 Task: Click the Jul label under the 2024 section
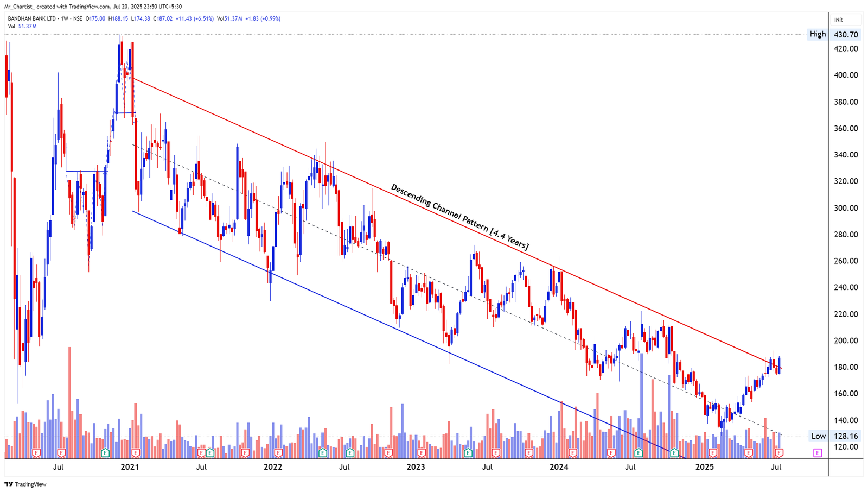pyautogui.click(x=631, y=466)
